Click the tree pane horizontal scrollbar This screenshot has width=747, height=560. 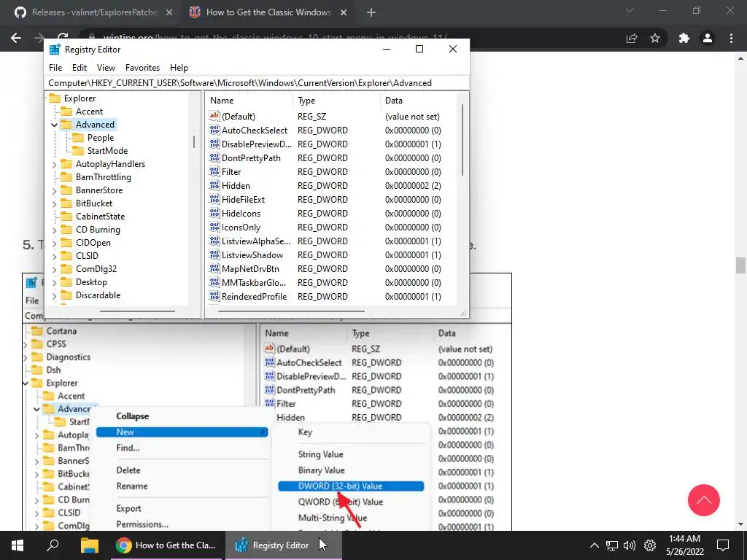pyautogui.click(x=137, y=311)
